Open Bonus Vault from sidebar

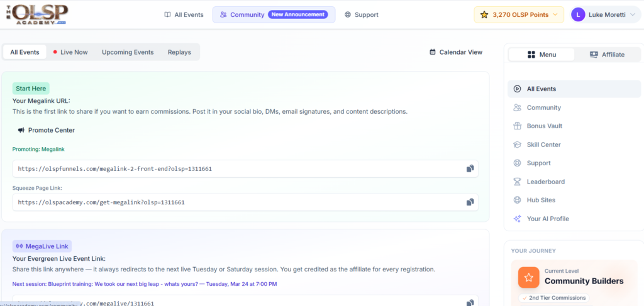tap(544, 126)
